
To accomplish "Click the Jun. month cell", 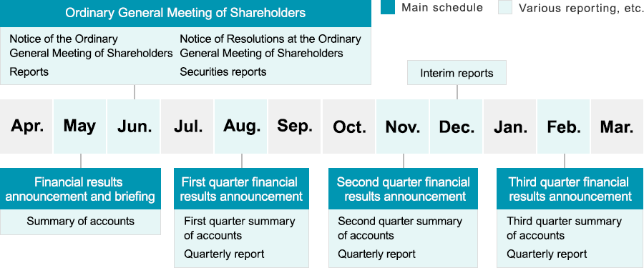I will tap(134, 126).
